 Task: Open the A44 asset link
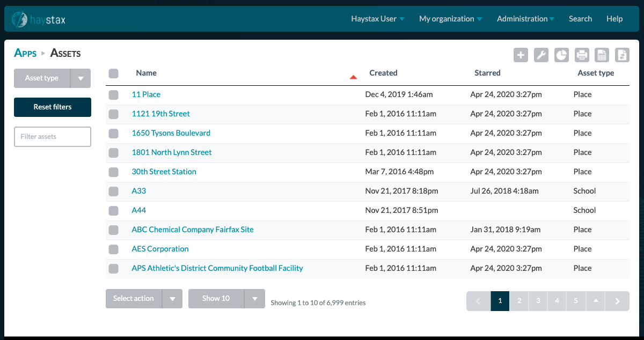(139, 210)
